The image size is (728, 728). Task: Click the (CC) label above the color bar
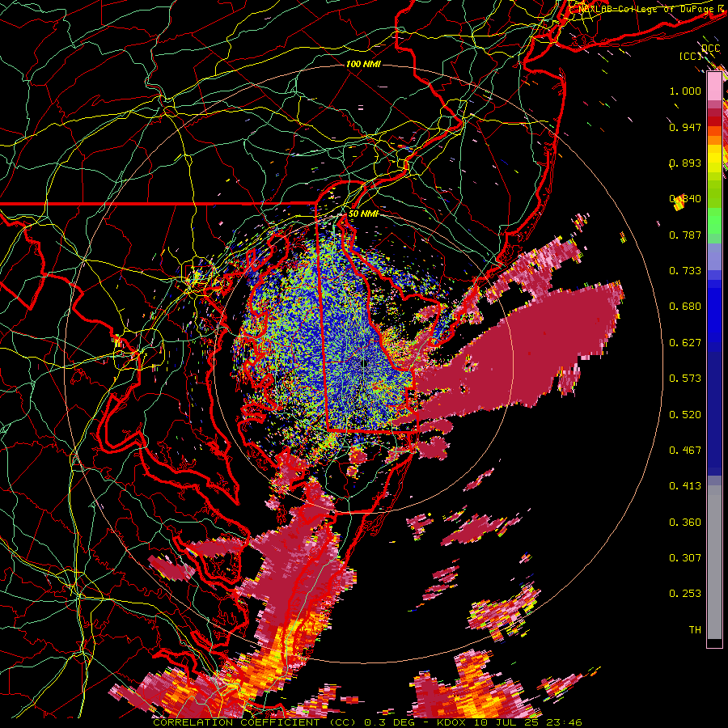pos(691,56)
